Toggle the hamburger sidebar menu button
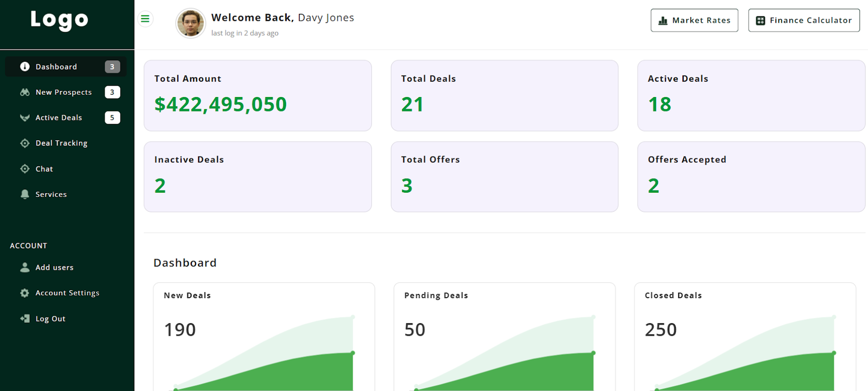868x391 pixels. point(145,19)
